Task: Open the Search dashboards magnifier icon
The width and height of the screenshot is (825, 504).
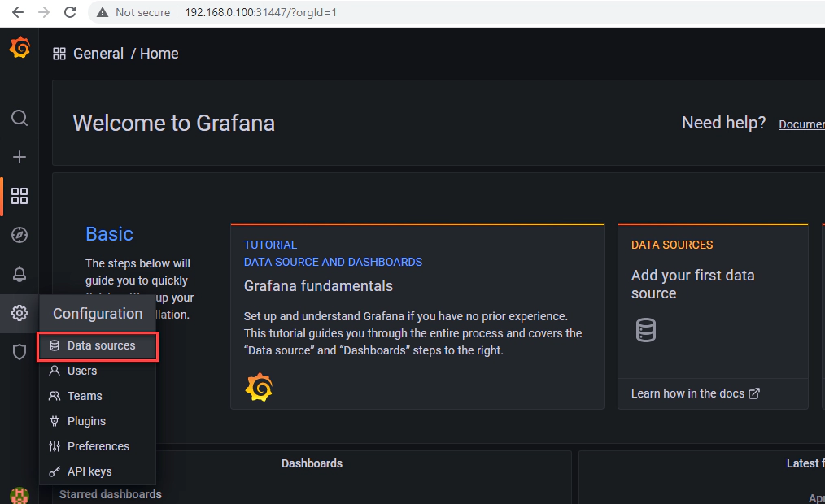Action: pos(20,118)
